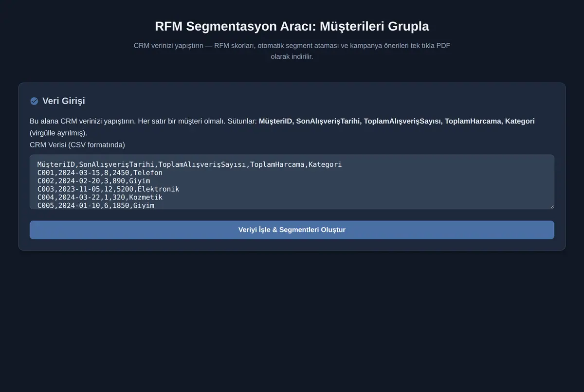Click the subtitle about PDF olarak indirilir
The image size is (584, 392).
pyautogui.click(x=292, y=51)
